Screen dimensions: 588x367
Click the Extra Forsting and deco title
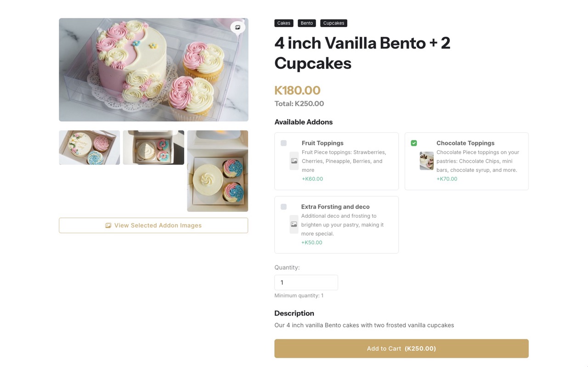click(x=335, y=207)
